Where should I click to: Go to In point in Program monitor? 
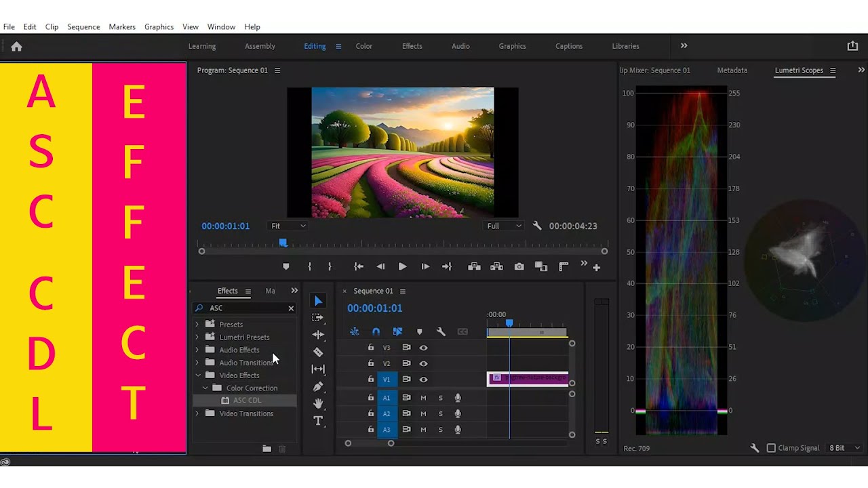[x=359, y=266]
